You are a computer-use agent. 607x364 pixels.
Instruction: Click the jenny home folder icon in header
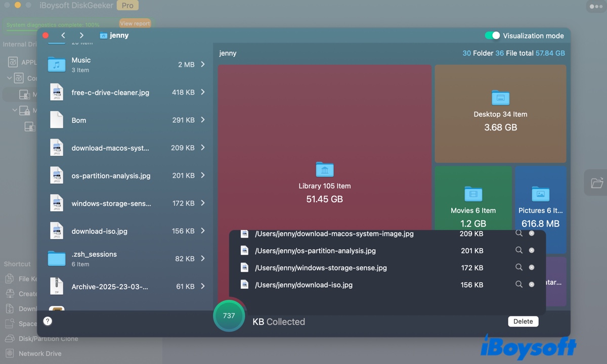click(104, 35)
